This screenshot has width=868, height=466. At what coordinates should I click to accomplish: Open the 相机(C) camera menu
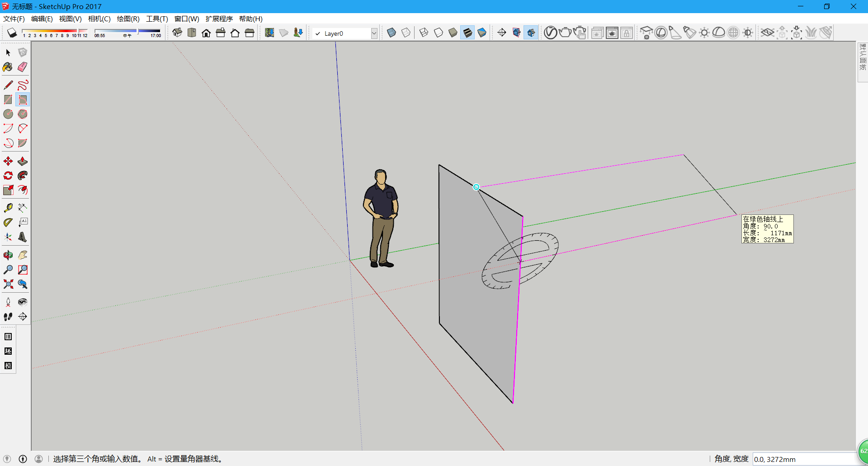click(99, 19)
